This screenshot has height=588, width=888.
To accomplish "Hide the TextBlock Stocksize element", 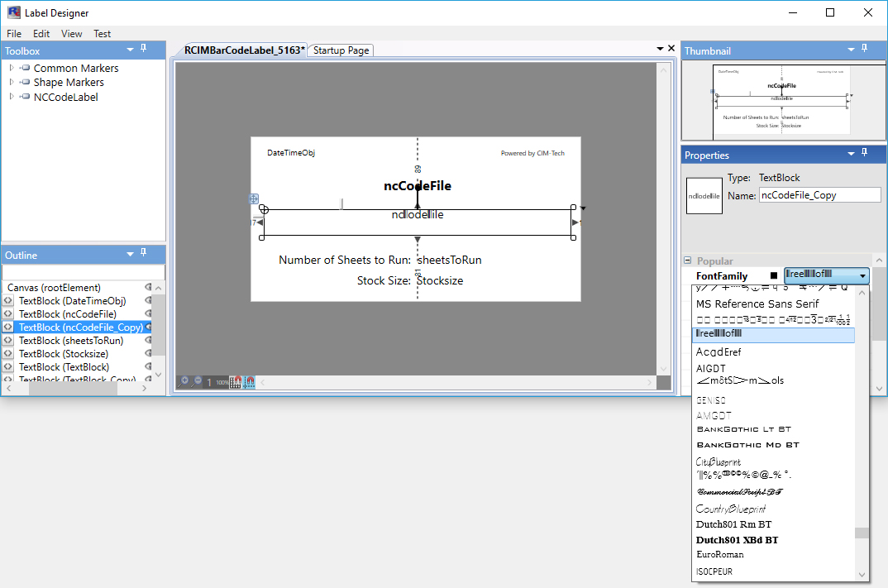I will (148, 353).
